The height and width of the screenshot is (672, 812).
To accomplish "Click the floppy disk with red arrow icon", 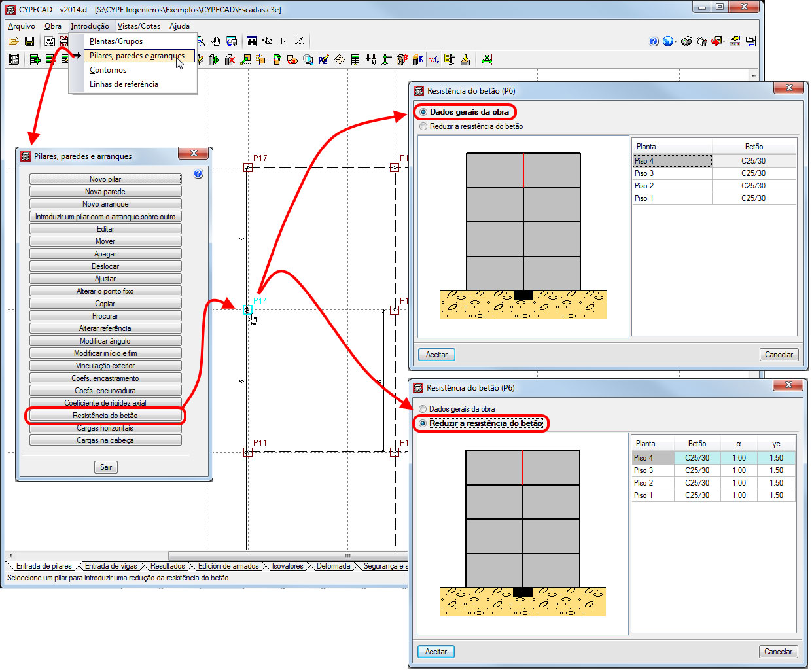I will (x=717, y=41).
